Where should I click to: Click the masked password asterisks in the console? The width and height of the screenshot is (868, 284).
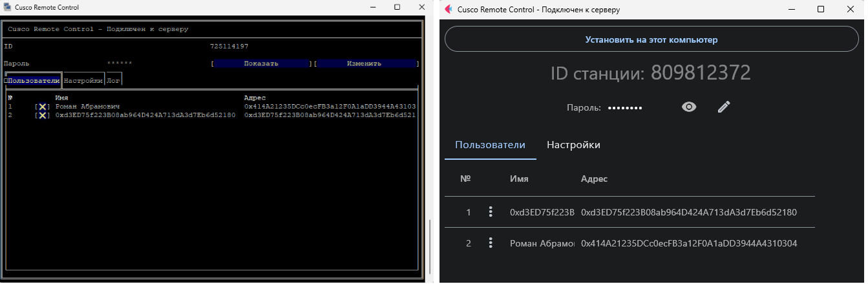coord(120,63)
